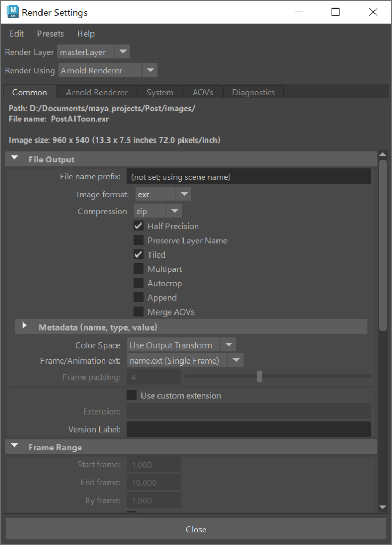
Task: Open the Render Layer masterLayer dropdown
Action: (94, 52)
